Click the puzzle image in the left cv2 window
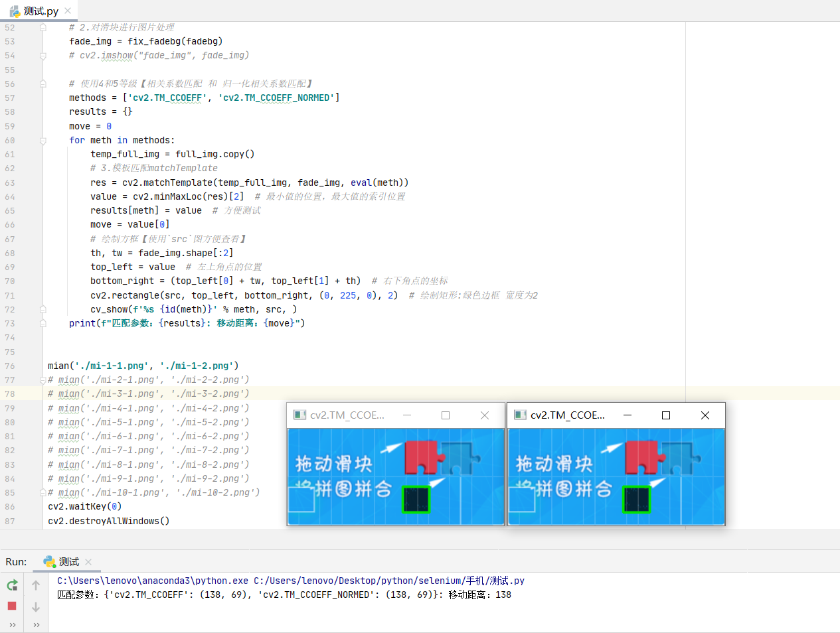 [x=396, y=476]
